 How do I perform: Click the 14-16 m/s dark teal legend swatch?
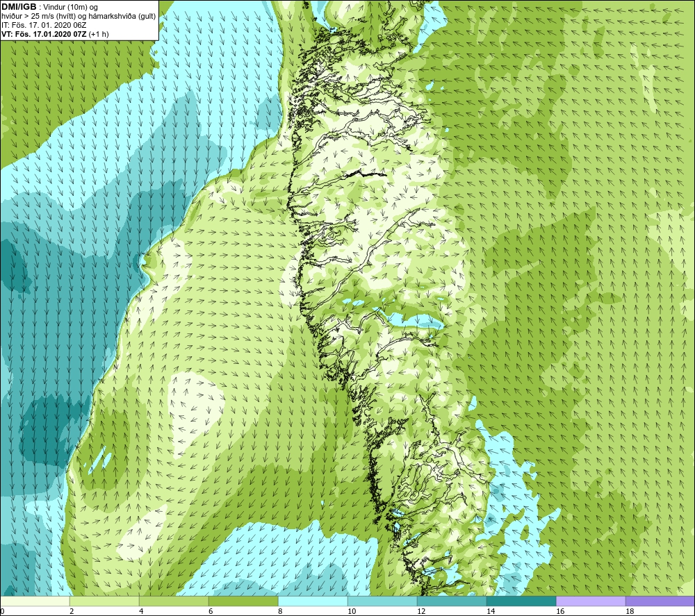click(x=521, y=601)
